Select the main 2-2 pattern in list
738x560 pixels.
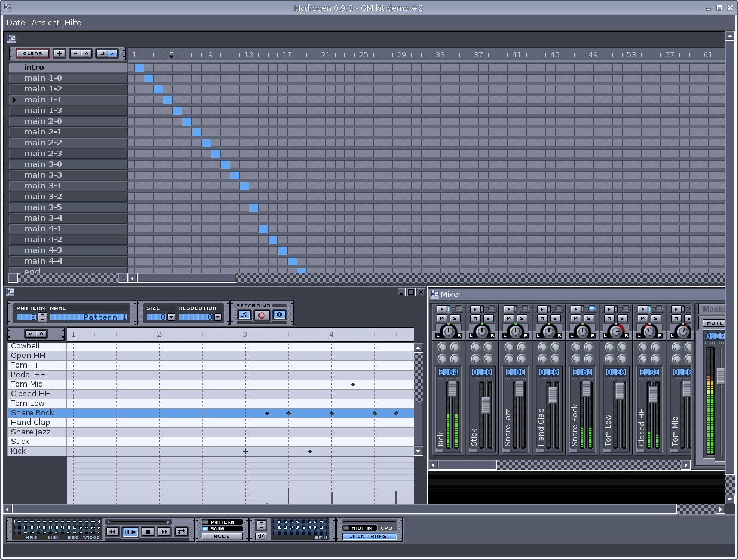pyautogui.click(x=43, y=143)
